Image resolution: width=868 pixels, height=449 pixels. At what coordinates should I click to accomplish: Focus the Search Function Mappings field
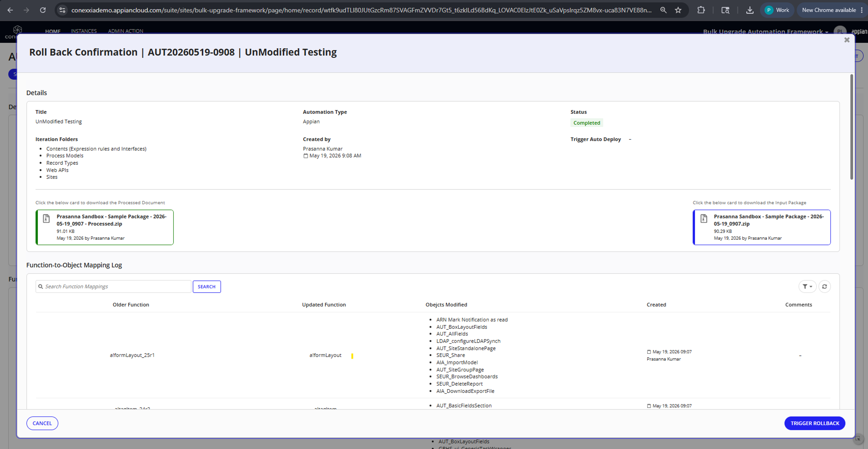[113, 286]
